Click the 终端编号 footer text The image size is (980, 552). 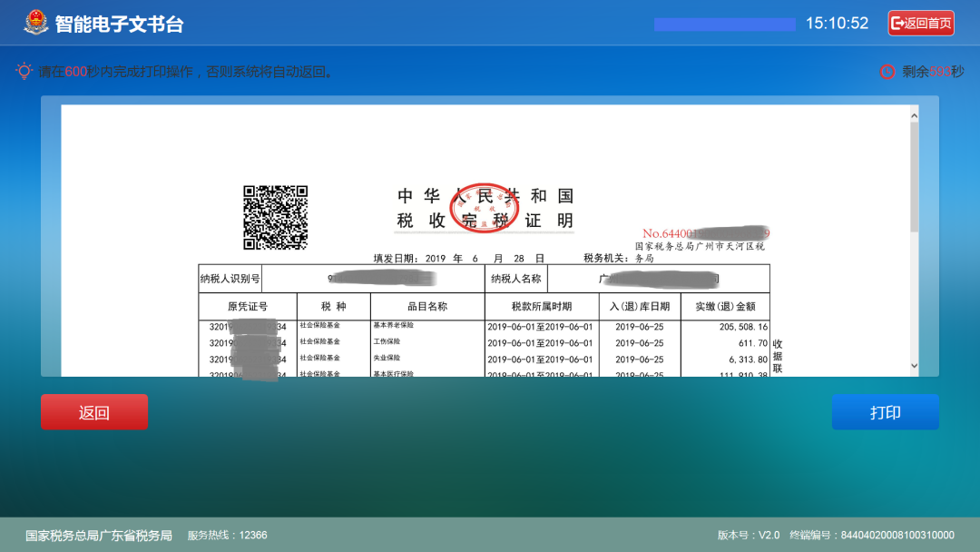[x=872, y=535]
